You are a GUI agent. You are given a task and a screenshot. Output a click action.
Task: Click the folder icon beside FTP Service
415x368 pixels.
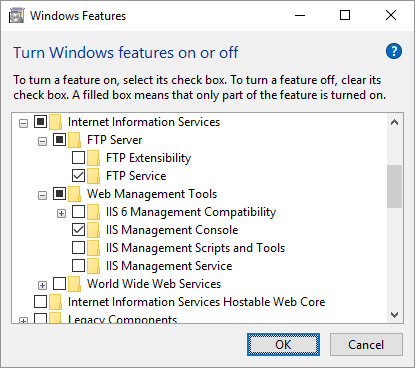94,176
